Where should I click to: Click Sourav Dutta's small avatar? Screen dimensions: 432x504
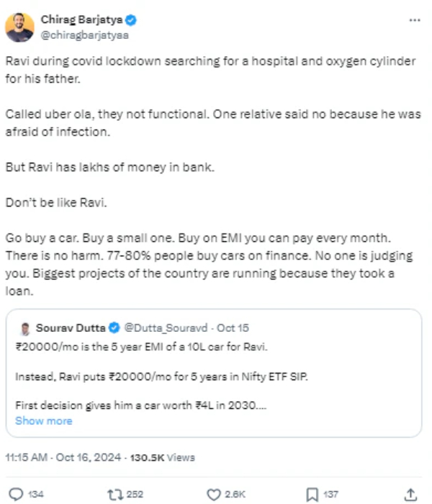pyautogui.click(x=25, y=328)
